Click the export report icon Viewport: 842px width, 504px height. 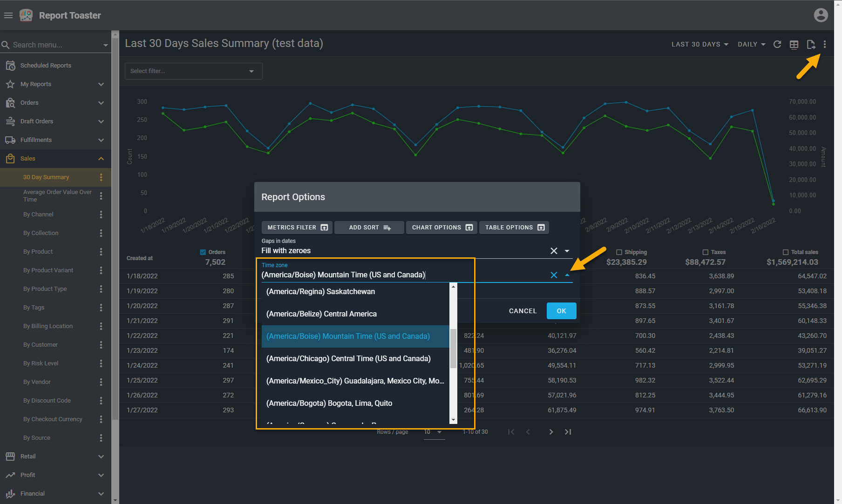tap(811, 44)
